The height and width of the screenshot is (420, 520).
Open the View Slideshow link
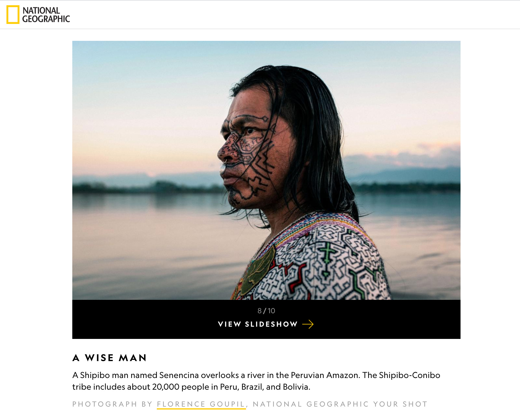266,324
